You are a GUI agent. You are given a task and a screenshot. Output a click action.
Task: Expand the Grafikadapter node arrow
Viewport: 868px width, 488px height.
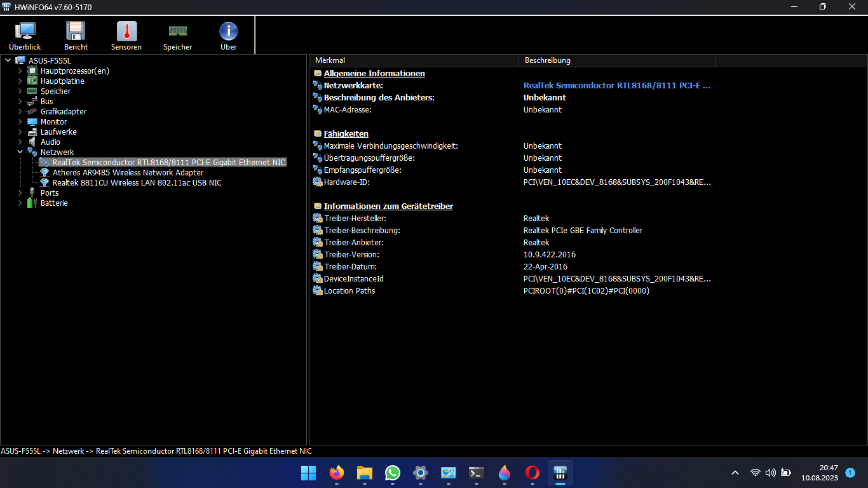click(20, 111)
